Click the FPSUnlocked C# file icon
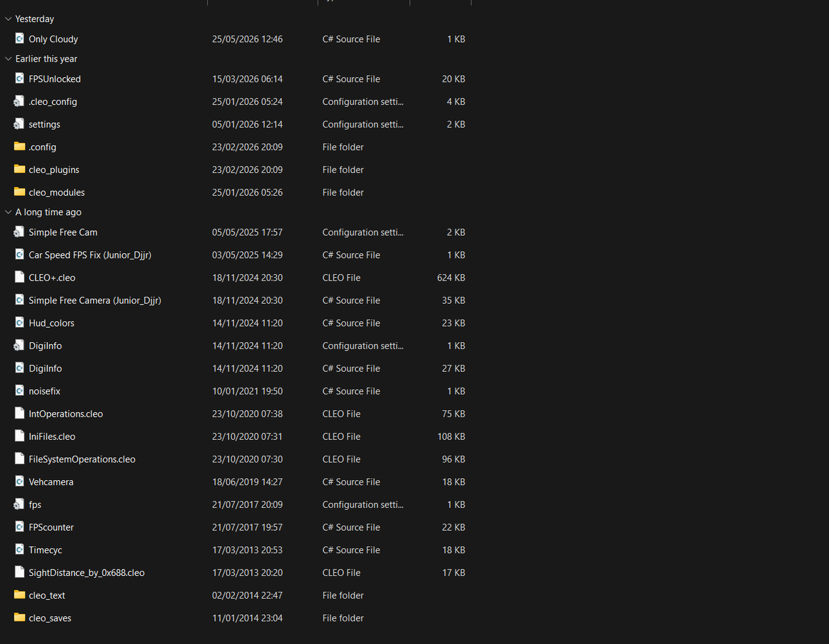Viewport: 829px width, 644px height. (19, 78)
